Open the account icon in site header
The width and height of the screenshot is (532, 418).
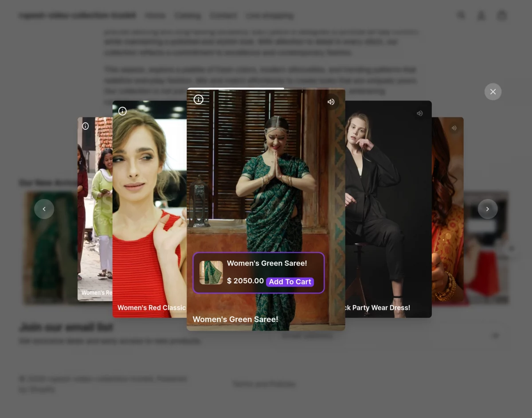click(x=481, y=16)
